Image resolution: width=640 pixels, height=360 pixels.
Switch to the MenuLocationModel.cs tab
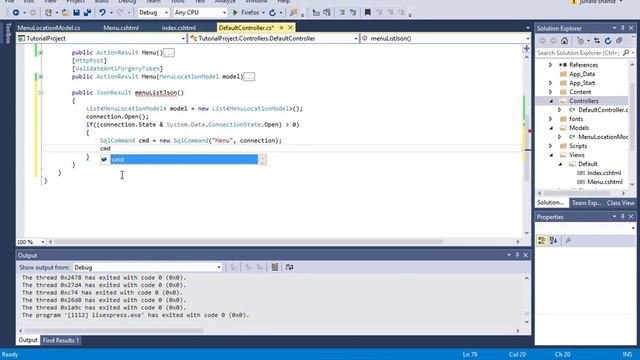[x=49, y=28]
